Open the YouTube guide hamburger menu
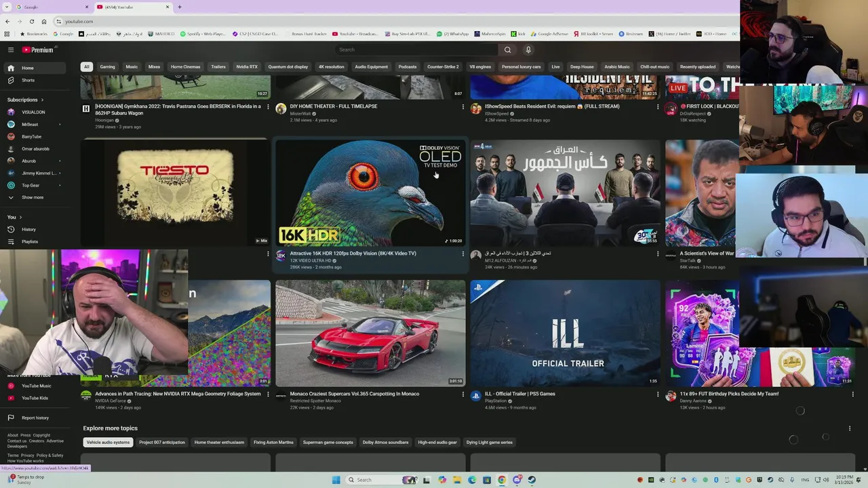The image size is (868, 488). pyautogui.click(x=11, y=49)
